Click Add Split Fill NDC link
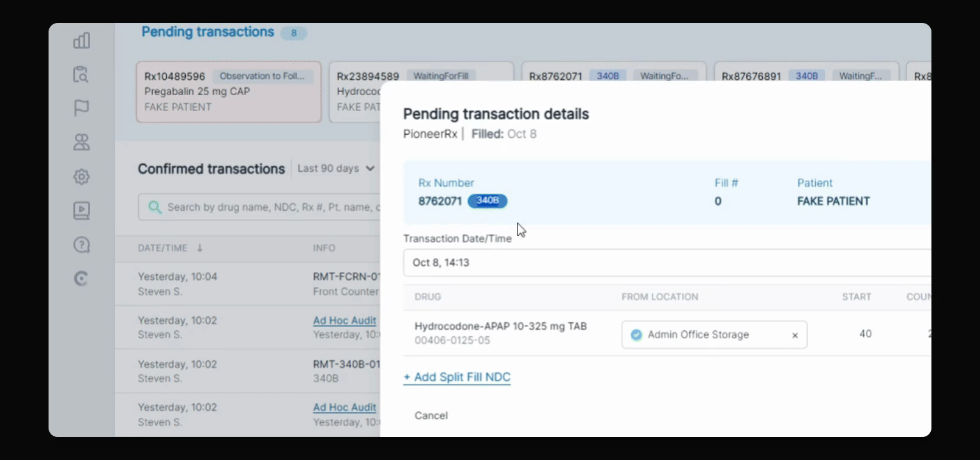The image size is (980, 460). [457, 377]
